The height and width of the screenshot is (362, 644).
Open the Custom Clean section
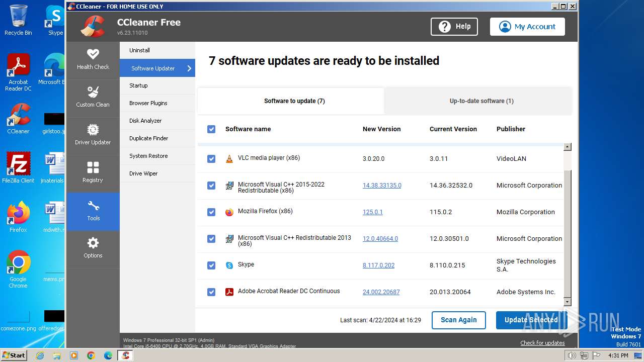[93, 97]
